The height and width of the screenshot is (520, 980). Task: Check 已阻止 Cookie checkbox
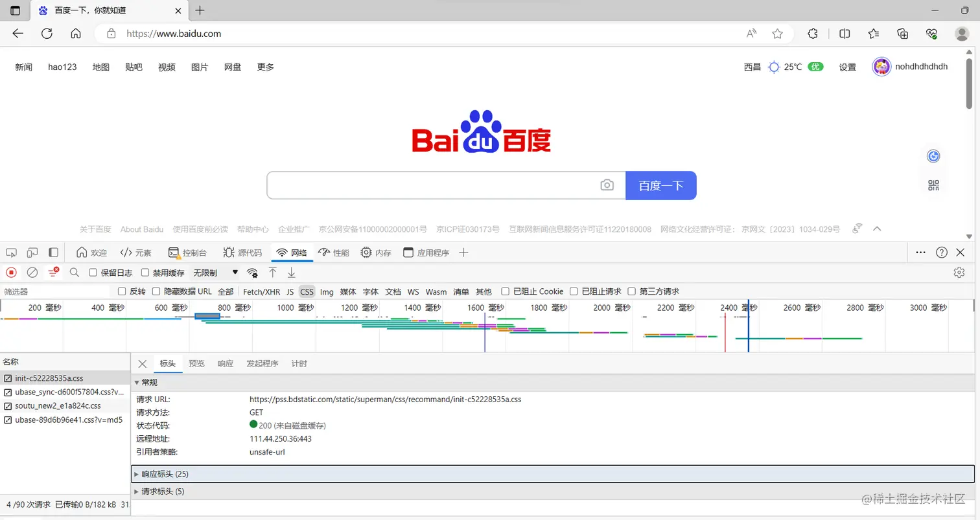(x=506, y=291)
